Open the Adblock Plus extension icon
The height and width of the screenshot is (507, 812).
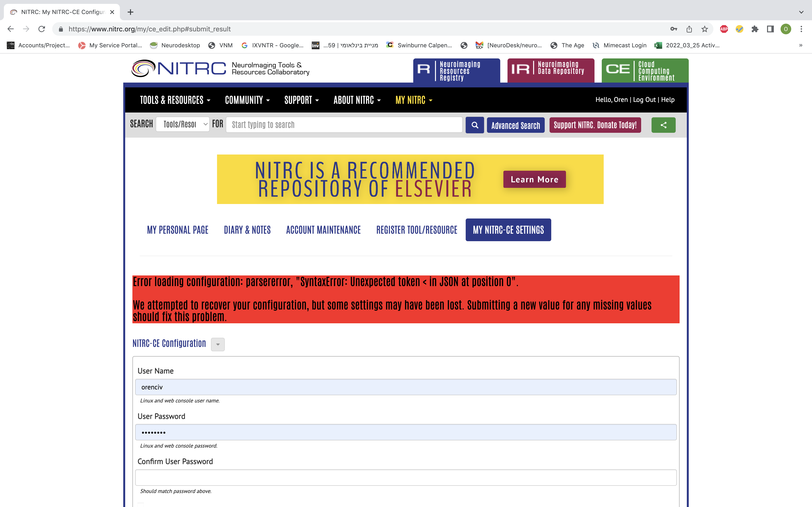pos(724,29)
